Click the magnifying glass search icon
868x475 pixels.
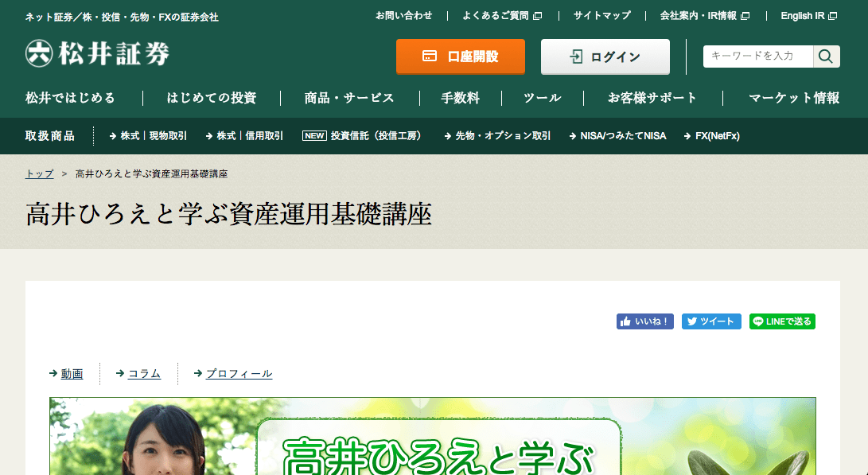(x=825, y=56)
